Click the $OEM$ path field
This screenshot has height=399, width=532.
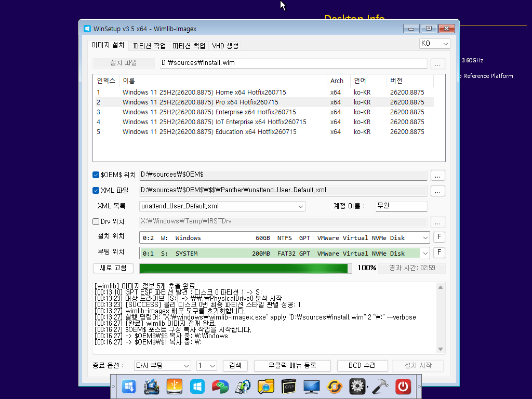(x=283, y=175)
